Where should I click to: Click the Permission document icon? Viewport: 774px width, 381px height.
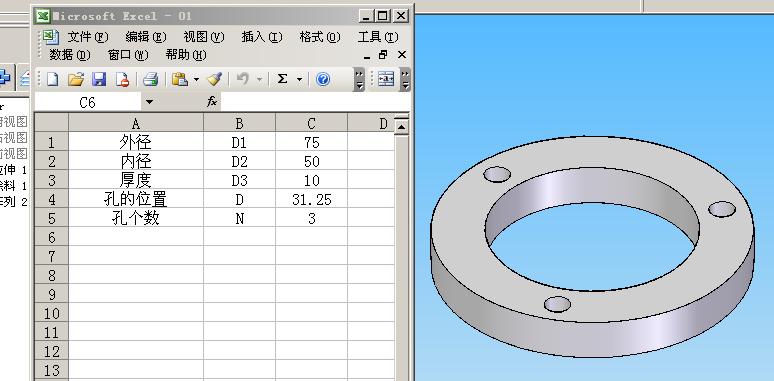tap(122, 79)
